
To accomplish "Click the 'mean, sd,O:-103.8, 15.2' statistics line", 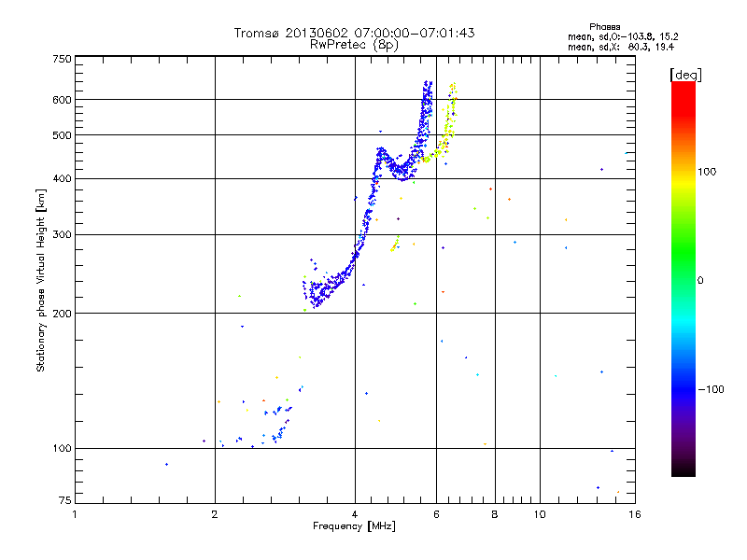I will coord(623,36).
